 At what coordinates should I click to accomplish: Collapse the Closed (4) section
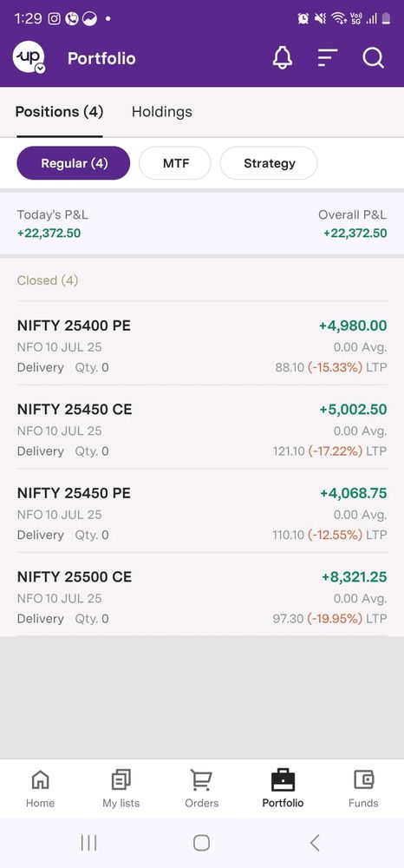pyautogui.click(x=48, y=280)
